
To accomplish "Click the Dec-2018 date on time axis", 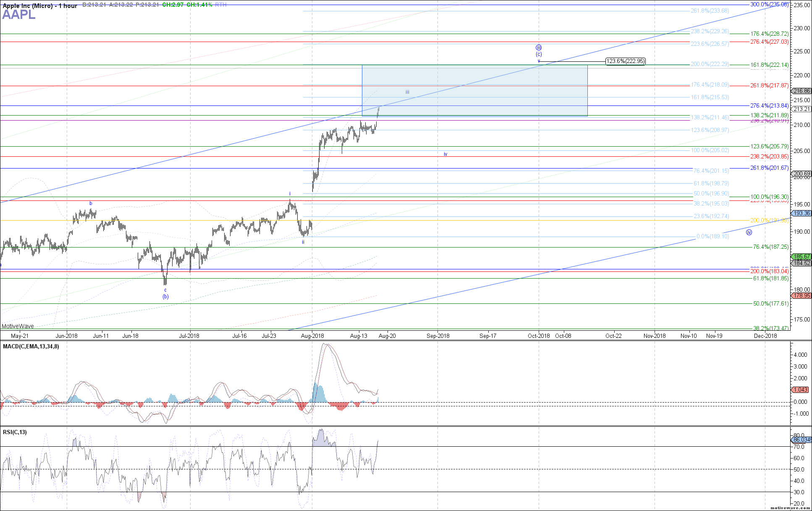I will [765, 336].
